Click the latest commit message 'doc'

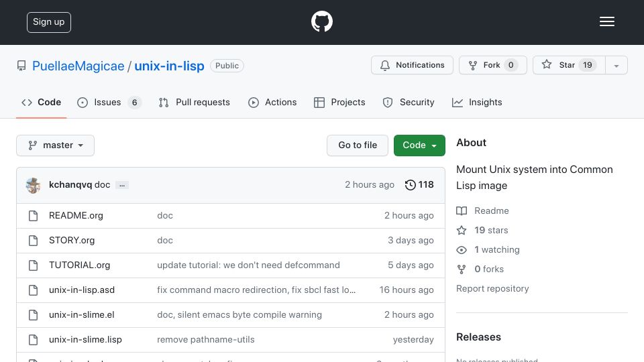(102, 185)
